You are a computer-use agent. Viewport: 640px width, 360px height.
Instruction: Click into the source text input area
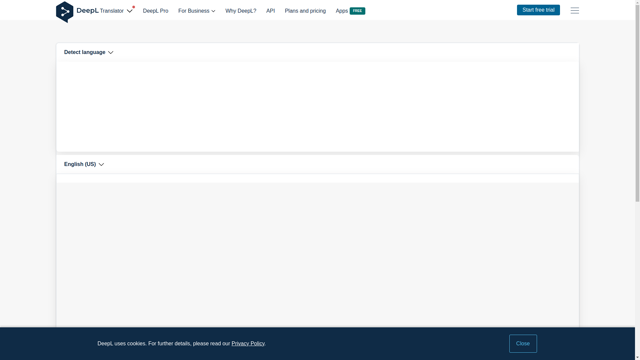pyautogui.click(x=317, y=106)
